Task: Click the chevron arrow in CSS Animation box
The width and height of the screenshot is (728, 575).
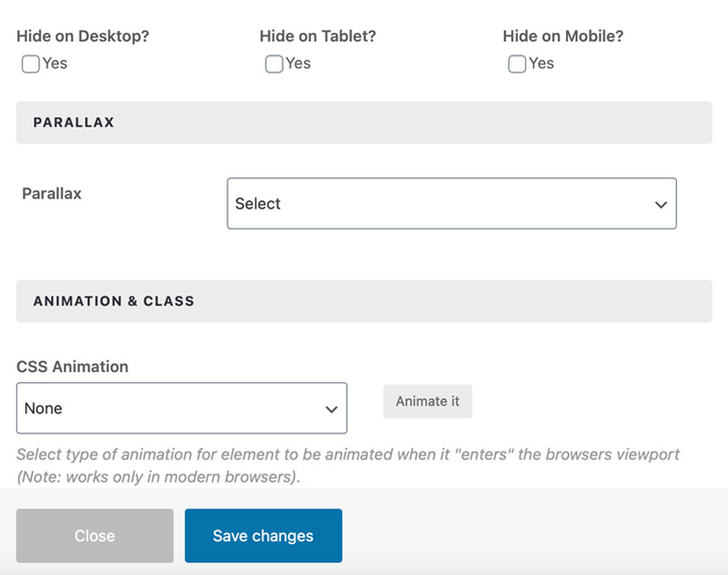Action: click(332, 409)
